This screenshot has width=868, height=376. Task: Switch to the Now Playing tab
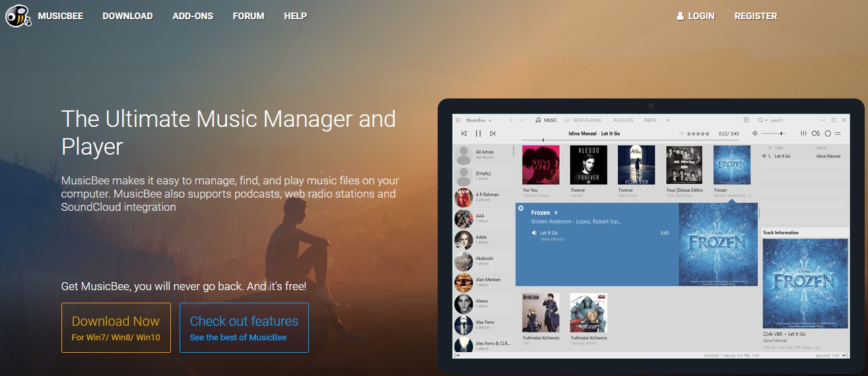coord(584,120)
